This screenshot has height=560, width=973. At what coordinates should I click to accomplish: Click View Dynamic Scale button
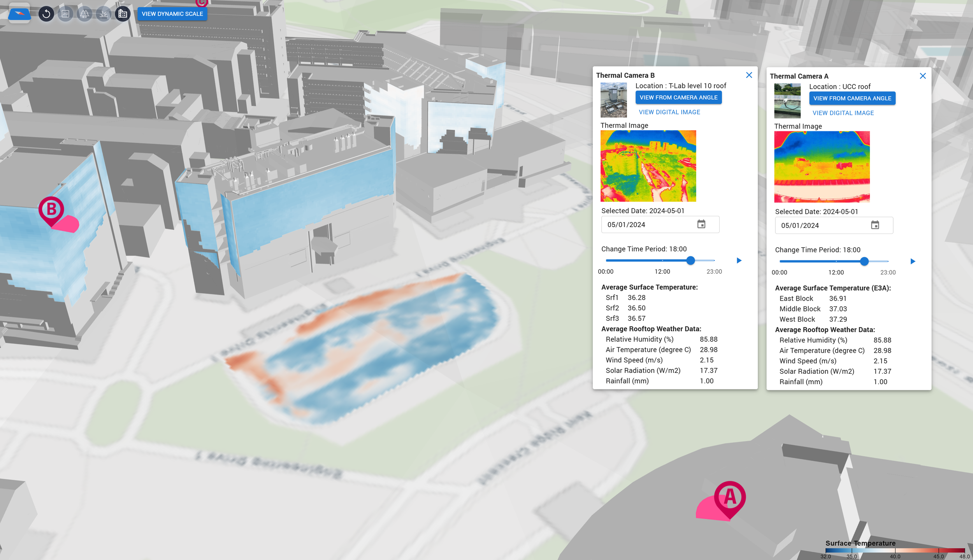172,14
